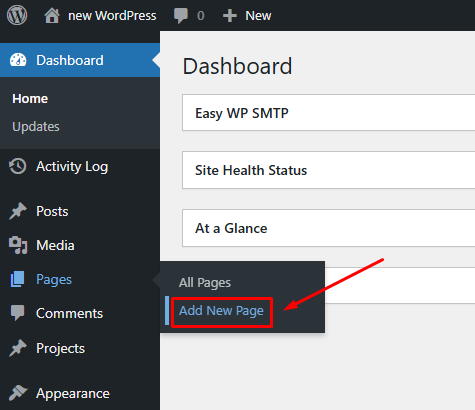Visit the new WordPress site name link

pyautogui.click(x=112, y=16)
